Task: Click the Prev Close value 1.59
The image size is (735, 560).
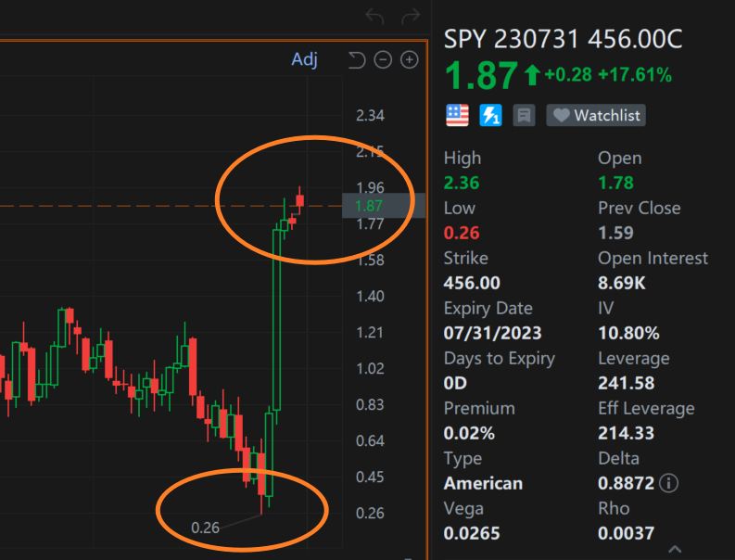Action: [615, 233]
